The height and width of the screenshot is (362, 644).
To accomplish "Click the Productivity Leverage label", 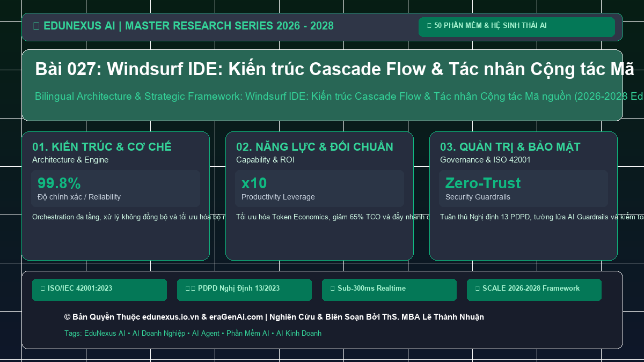I will [x=278, y=197].
